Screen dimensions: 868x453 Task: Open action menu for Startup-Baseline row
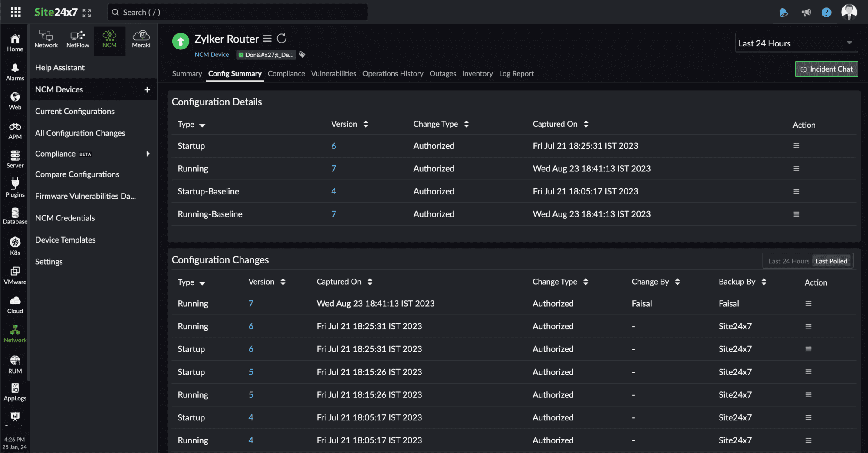pyautogui.click(x=796, y=191)
